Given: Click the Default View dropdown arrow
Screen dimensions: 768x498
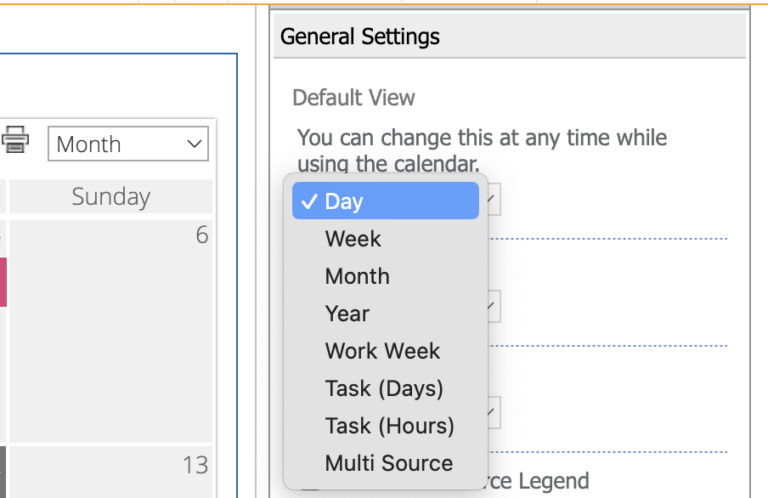Looking at the screenshot, I should (493, 201).
